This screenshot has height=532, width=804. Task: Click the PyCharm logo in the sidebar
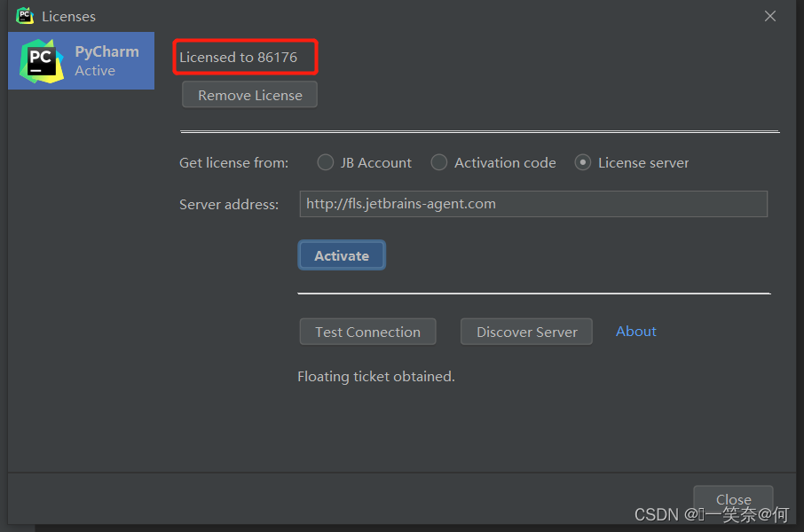coord(42,61)
